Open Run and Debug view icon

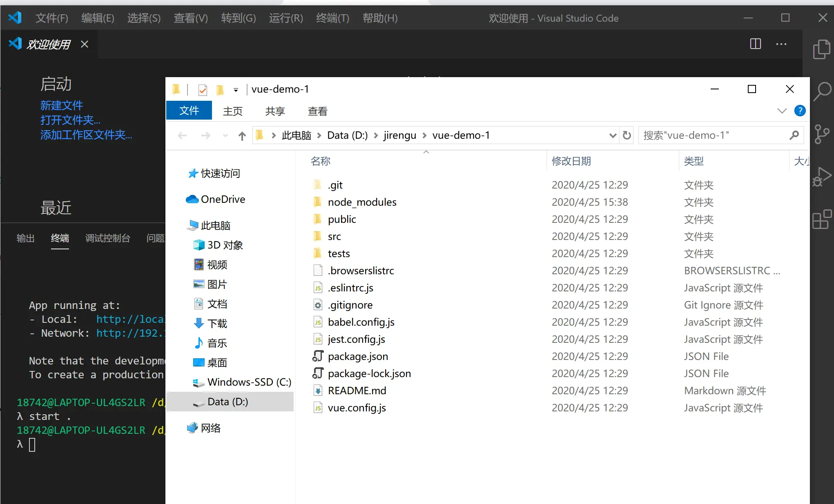[821, 177]
